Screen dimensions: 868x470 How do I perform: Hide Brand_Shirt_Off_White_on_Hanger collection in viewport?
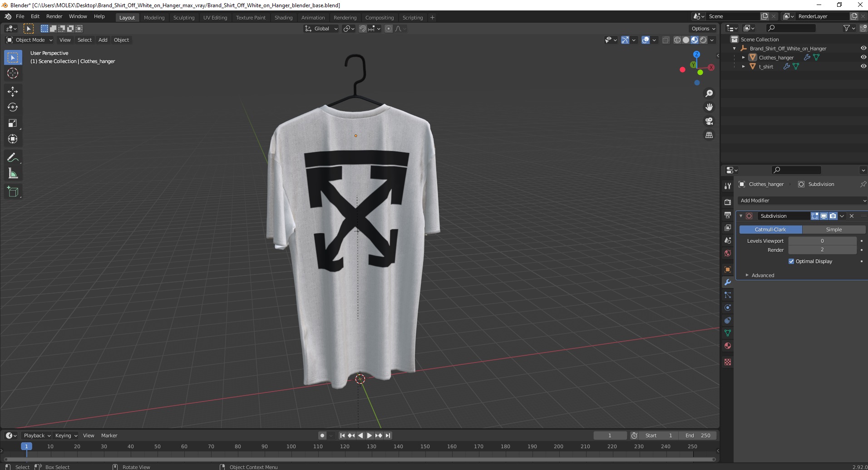click(863, 48)
